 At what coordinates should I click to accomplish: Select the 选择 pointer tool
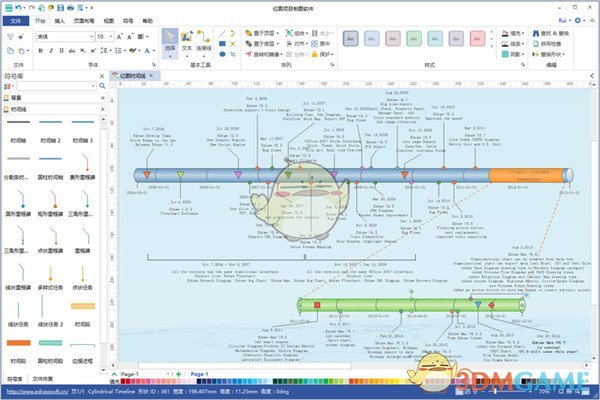point(170,43)
